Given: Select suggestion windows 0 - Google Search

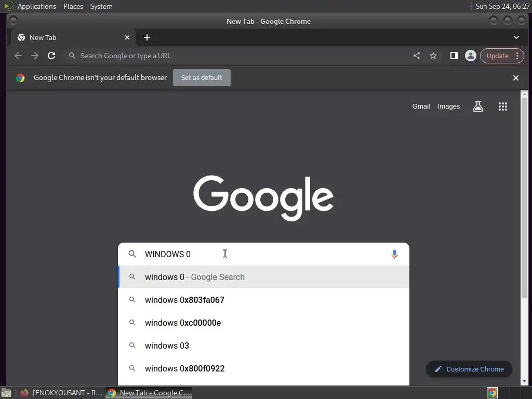Looking at the screenshot, I should click(263, 277).
